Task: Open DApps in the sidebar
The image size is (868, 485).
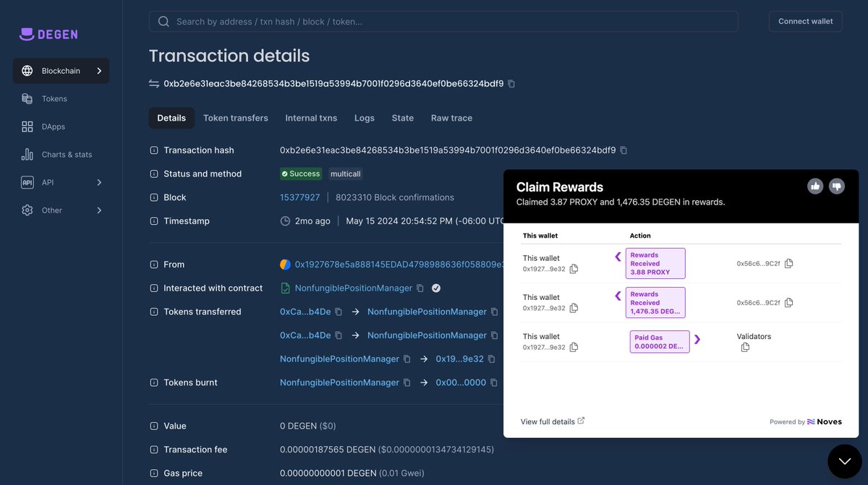Action: (54, 126)
